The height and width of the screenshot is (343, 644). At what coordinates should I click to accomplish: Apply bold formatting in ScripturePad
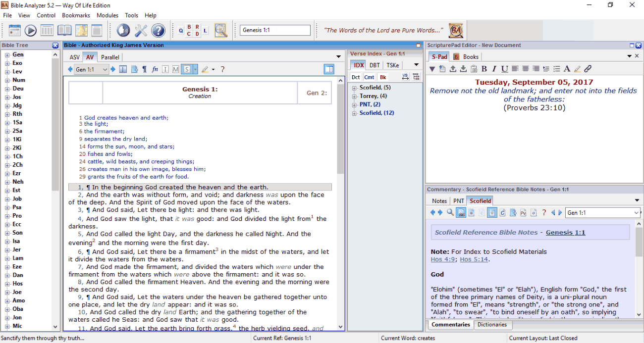(x=484, y=69)
